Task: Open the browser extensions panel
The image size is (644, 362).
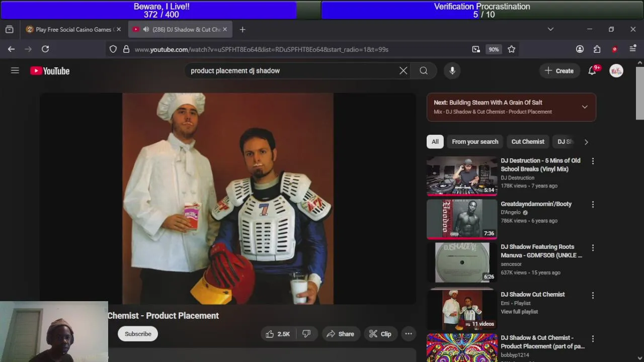Action: pyautogui.click(x=597, y=49)
